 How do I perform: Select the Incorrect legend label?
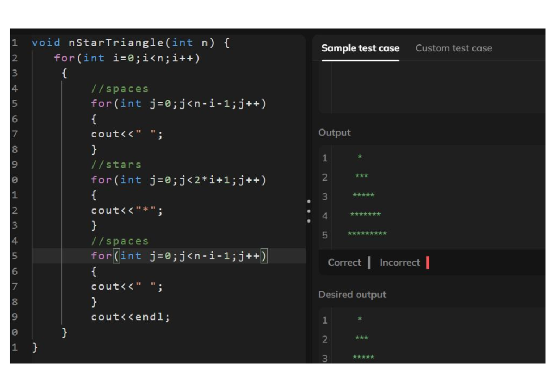(x=400, y=263)
